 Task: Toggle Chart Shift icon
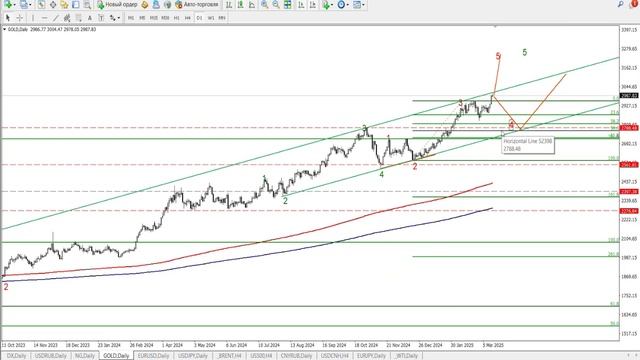[x=312, y=4]
